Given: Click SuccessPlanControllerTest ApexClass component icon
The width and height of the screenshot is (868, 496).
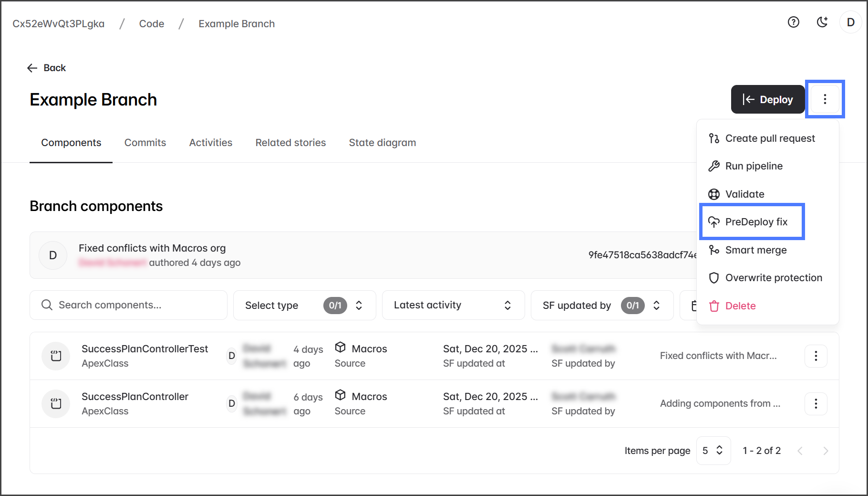Looking at the screenshot, I should (56, 356).
